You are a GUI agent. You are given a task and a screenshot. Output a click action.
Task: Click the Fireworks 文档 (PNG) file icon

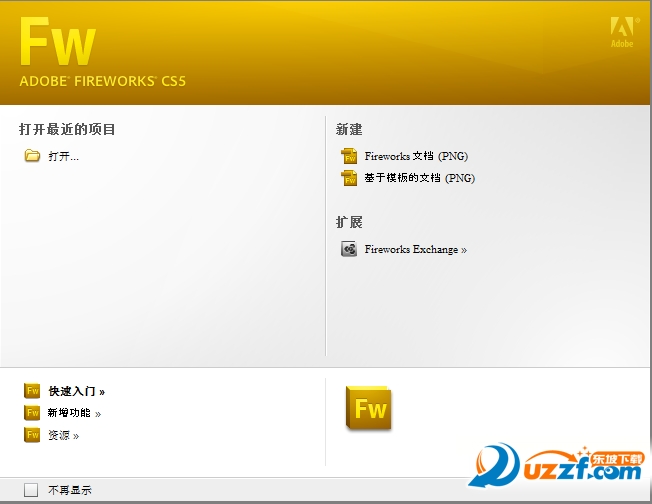click(349, 156)
